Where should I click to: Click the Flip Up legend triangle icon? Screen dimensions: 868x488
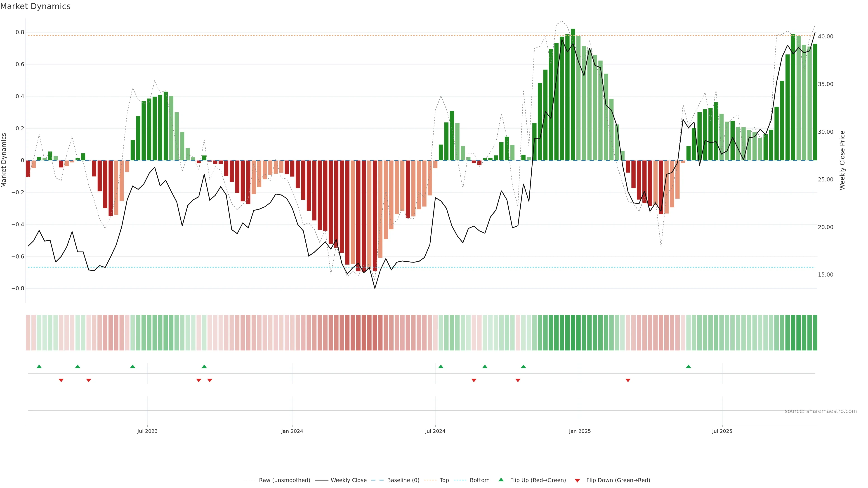pyautogui.click(x=501, y=480)
